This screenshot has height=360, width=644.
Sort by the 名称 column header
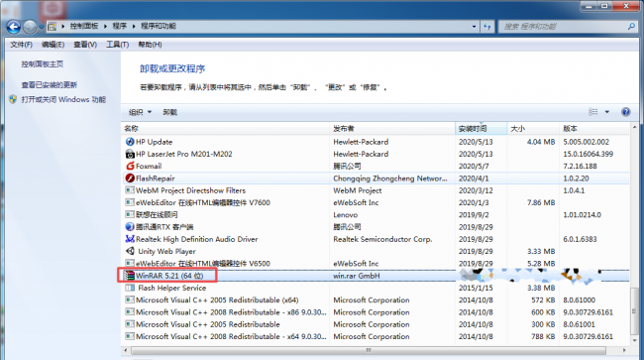(x=226, y=129)
